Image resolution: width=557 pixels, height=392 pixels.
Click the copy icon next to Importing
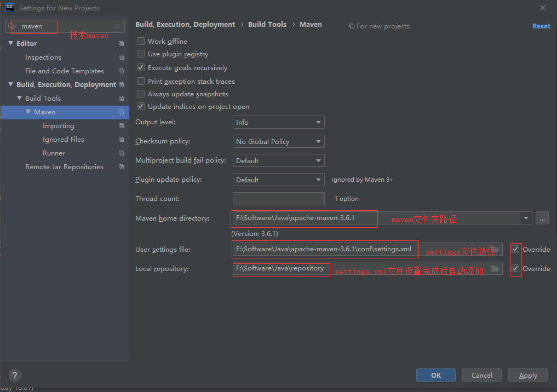[121, 126]
